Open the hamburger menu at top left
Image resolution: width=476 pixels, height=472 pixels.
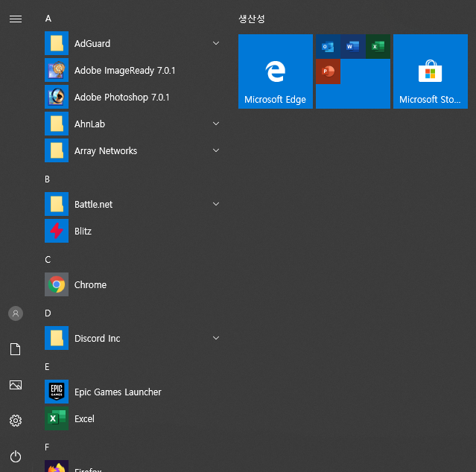click(16, 19)
